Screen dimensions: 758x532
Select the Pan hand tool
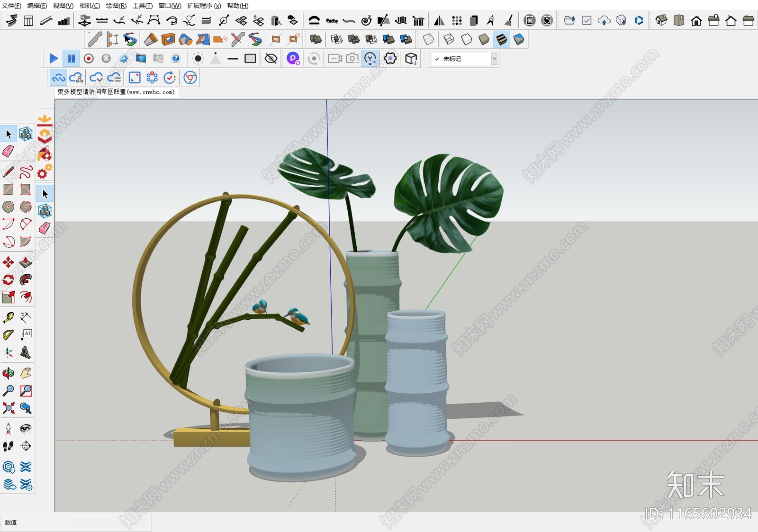pos(26,373)
